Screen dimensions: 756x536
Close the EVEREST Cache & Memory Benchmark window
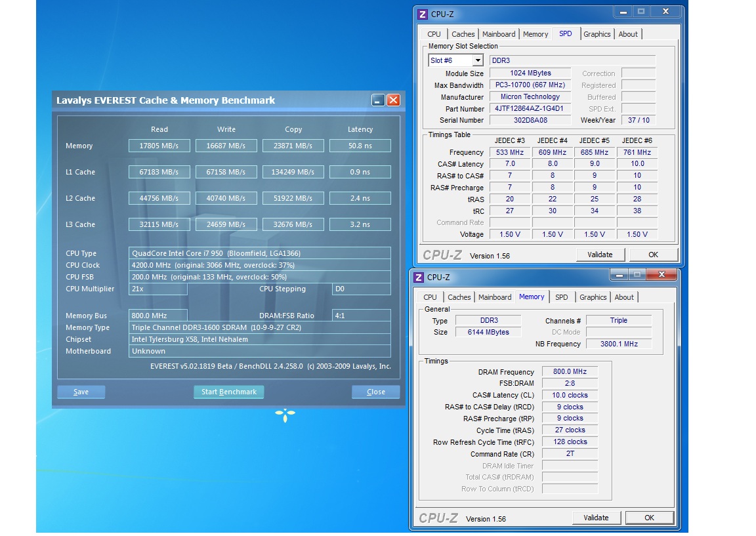(x=393, y=100)
